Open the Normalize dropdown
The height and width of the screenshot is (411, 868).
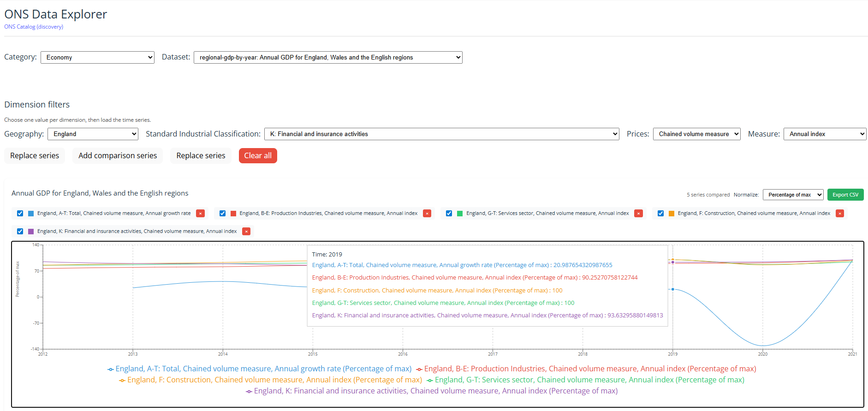[x=793, y=195]
